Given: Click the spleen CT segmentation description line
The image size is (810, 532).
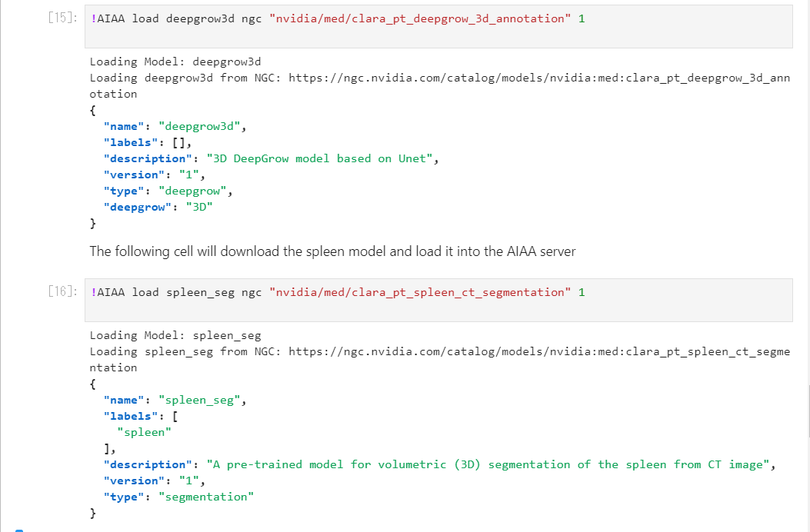Looking at the screenshot, I should pos(439,465).
